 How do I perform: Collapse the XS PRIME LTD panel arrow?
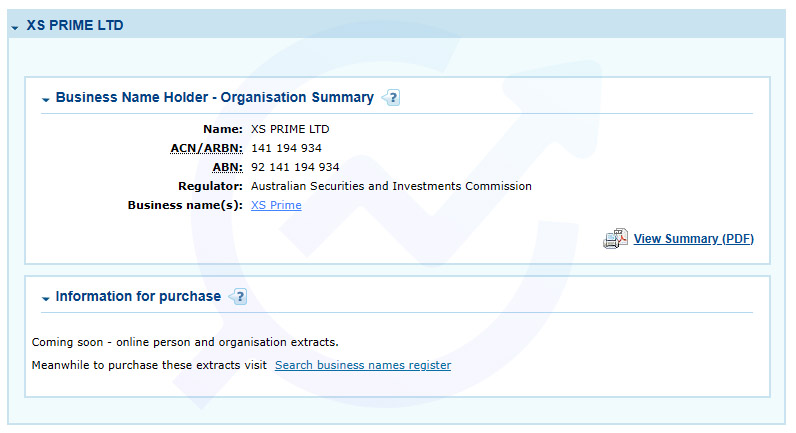click(15, 27)
